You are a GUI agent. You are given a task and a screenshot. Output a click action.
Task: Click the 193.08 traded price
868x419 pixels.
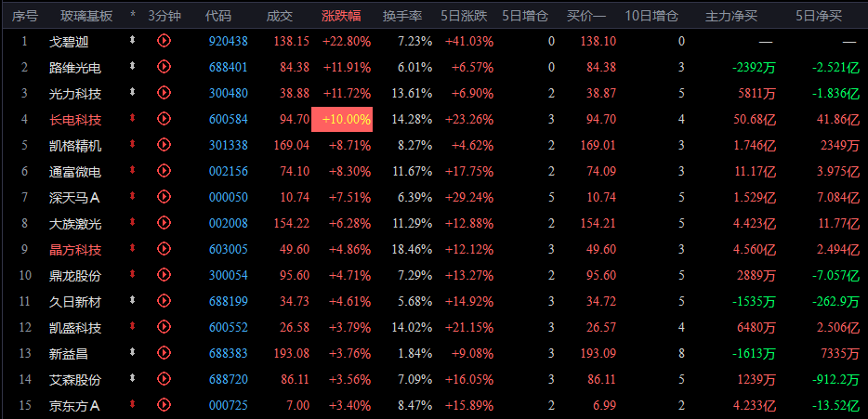pos(291,354)
